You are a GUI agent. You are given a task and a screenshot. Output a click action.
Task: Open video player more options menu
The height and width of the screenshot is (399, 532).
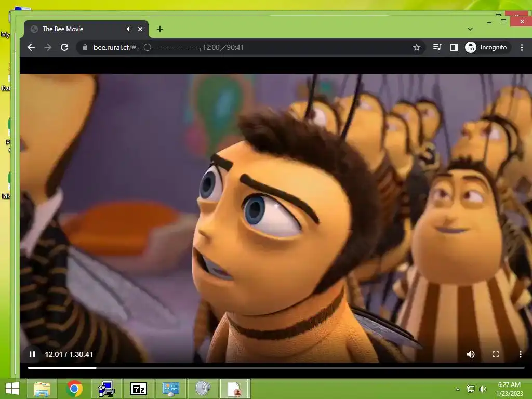(x=521, y=354)
